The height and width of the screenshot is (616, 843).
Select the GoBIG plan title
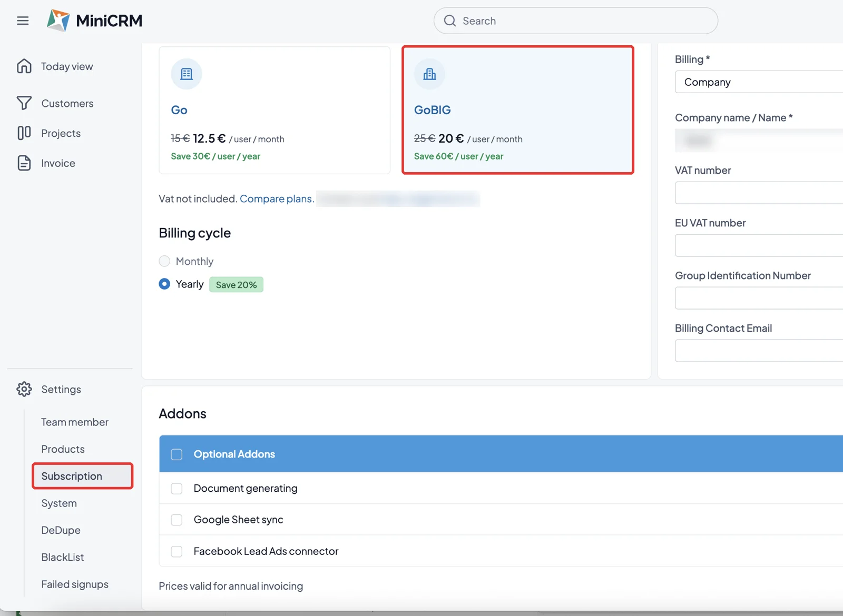click(432, 110)
